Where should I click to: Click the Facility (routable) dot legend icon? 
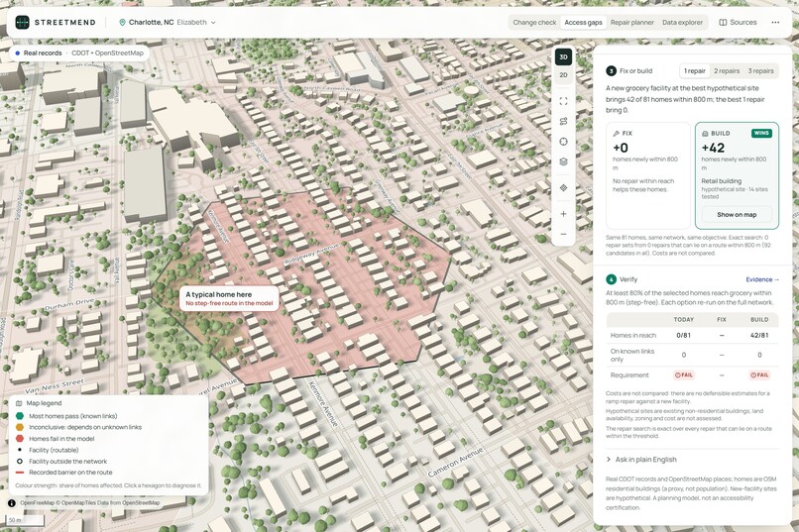tap(20, 450)
